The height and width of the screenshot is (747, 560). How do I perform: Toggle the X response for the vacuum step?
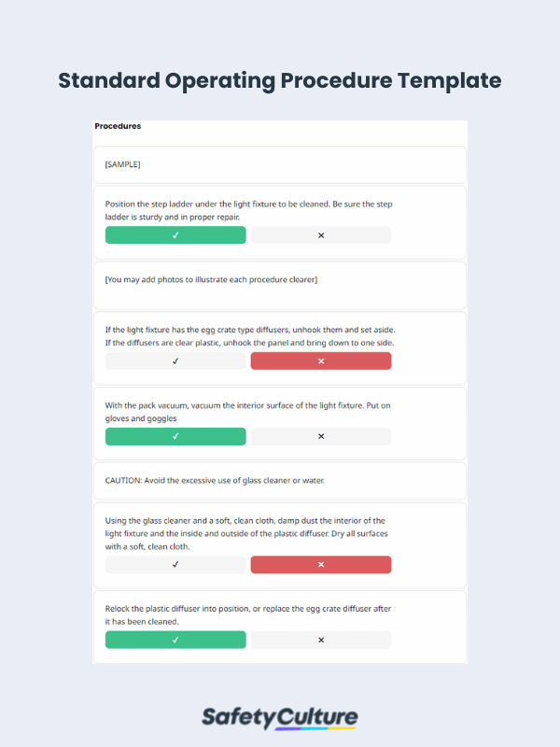[320, 436]
